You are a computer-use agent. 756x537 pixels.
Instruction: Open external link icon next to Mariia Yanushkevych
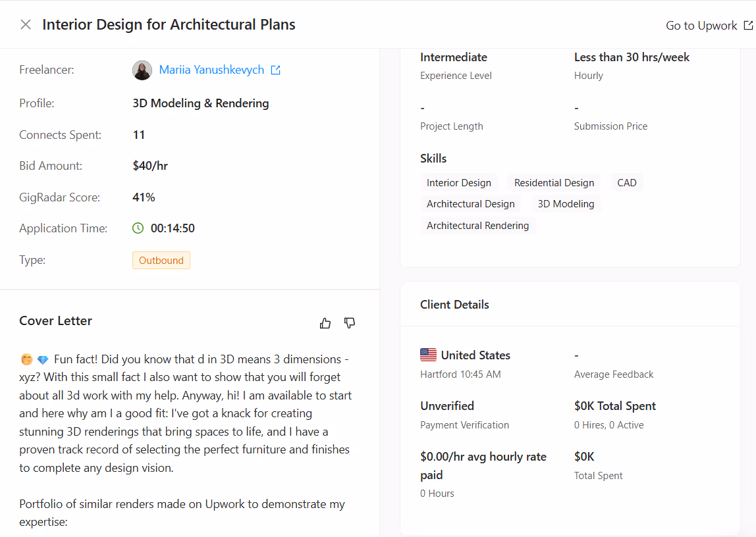[x=276, y=70]
